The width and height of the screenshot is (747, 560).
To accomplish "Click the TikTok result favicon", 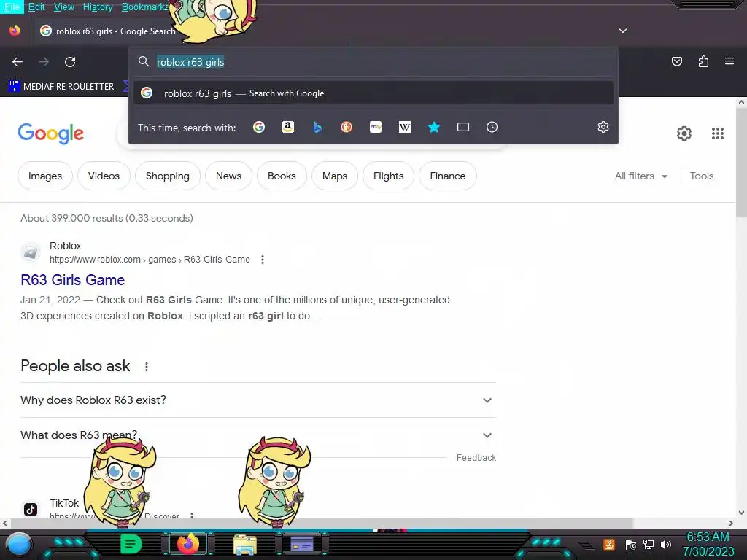I will (x=31, y=510).
